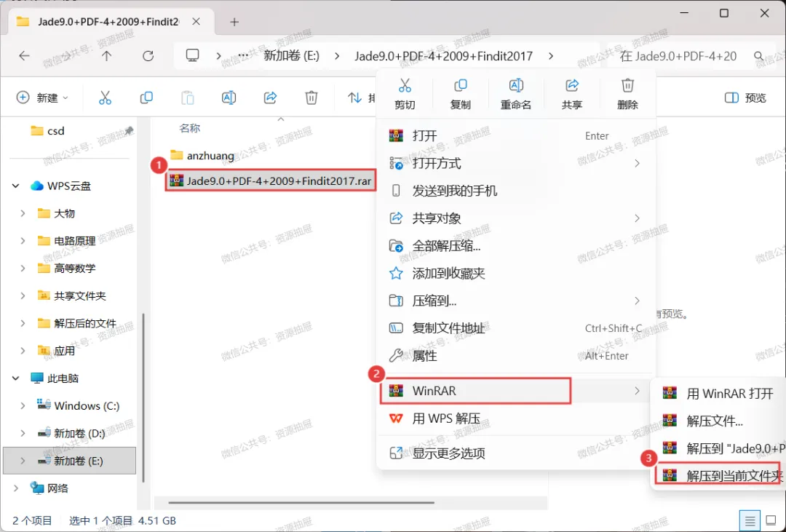Click the horizontal scrollbar in file list
Viewport: 786px width, 532px height.
click(x=301, y=502)
